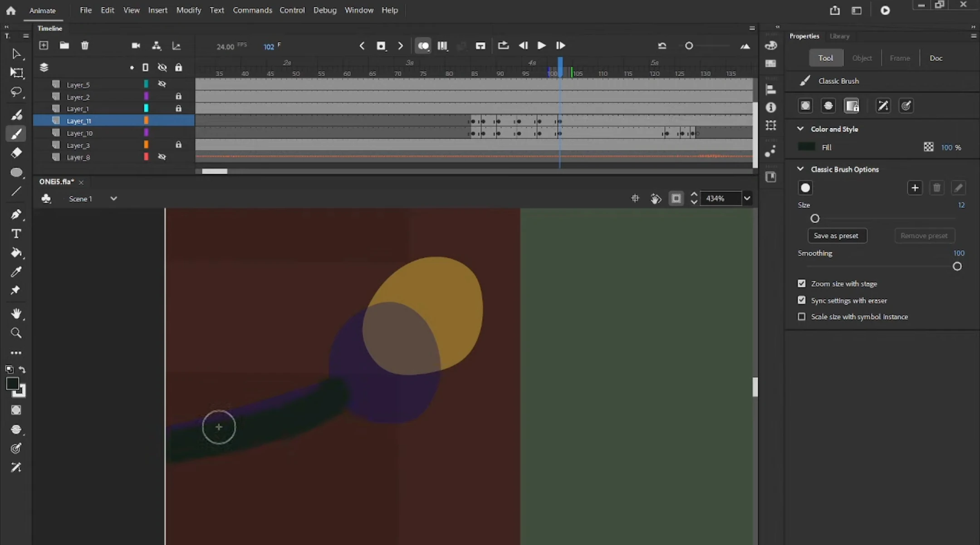Click the Save as preset button
The width and height of the screenshot is (980, 545).
(x=837, y=236)
